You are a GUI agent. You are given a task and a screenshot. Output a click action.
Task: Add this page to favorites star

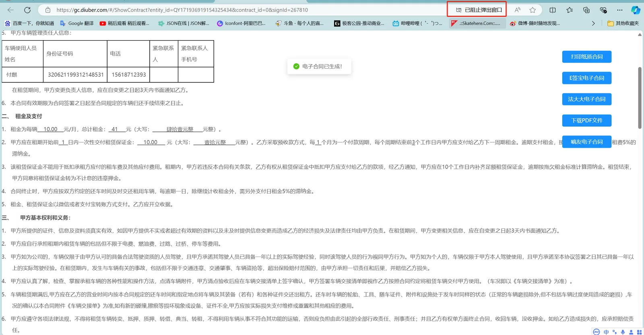tap(533, 10)
